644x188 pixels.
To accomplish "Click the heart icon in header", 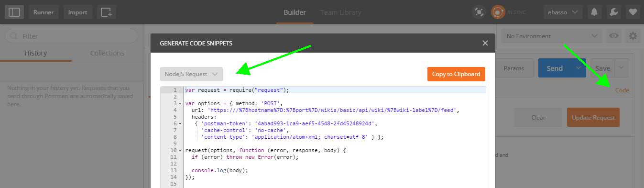I will coord(633,12).
